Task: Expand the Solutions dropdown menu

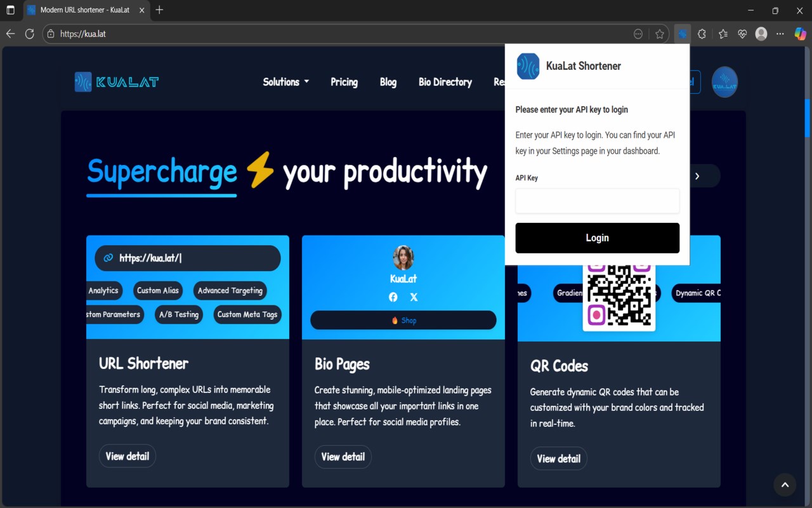Action: 286,82
